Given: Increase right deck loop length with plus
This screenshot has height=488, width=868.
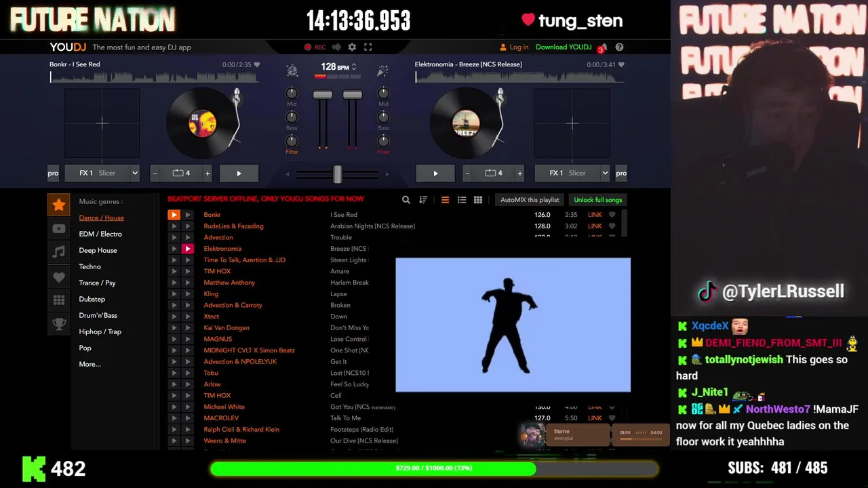Looking at the screenshot, I should tap(520, 174).
